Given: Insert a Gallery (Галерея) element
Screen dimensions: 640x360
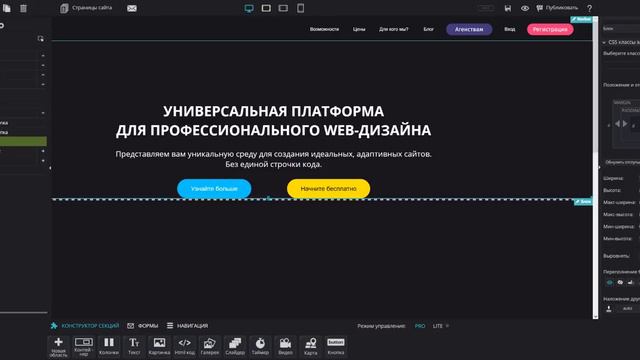Looking at the screenshot, I should (210, 346).
